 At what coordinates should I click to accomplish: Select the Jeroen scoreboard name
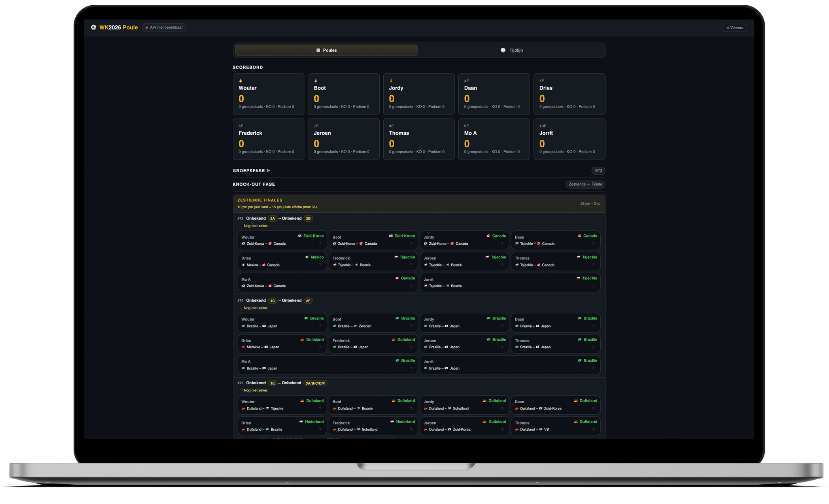[322, 133]
